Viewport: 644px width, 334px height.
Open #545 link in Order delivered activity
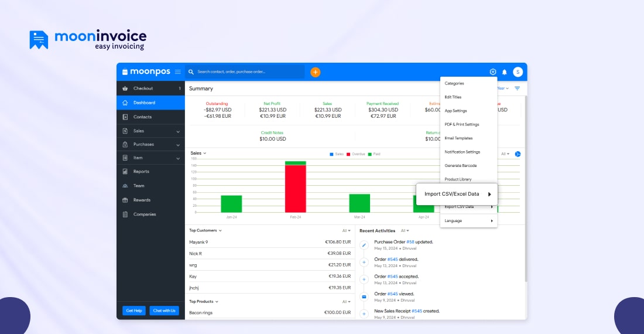point(392,259)
